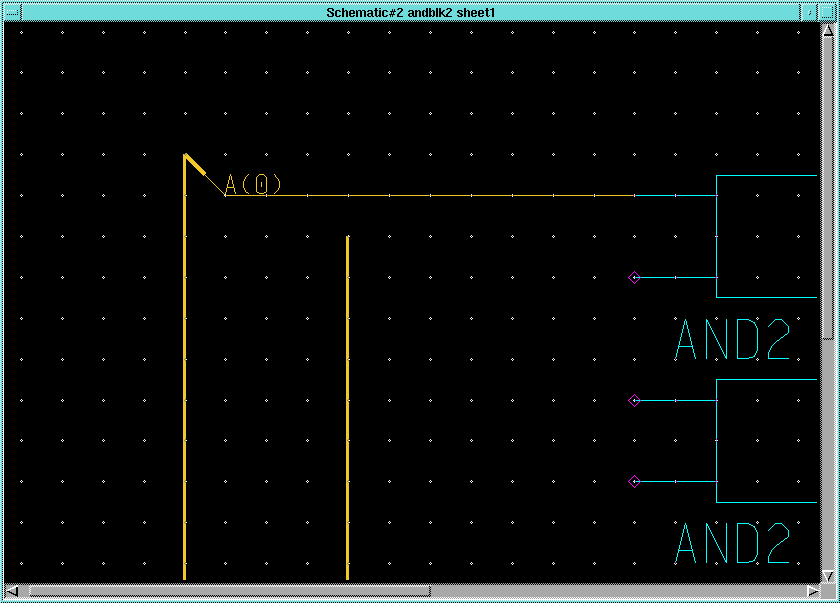The image size is (840, 603).
Task: Select the shorter right vertical yellow bus
Action: click(348, 408)
